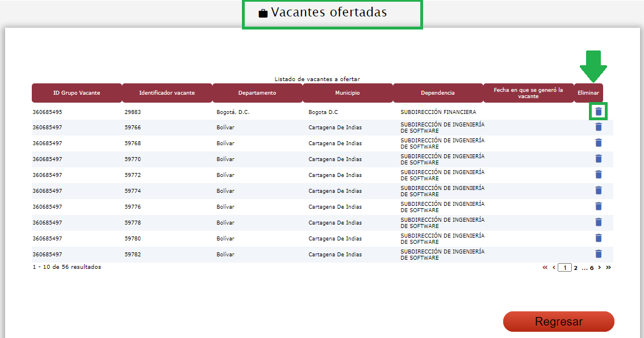The height and width of the screenshot is (338, 644).
Task: Click previous page single arrow
Action: 554,268
